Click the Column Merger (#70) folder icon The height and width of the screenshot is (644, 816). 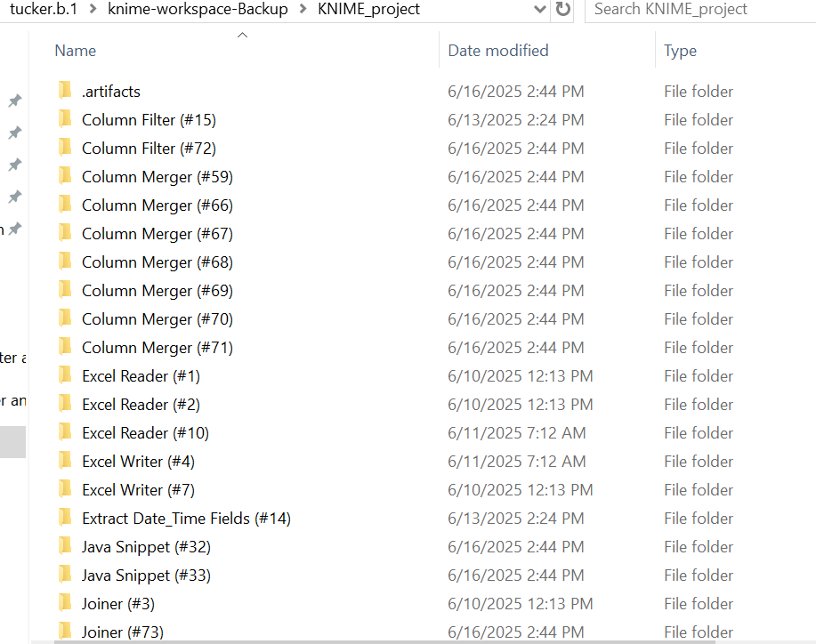click(x=65, y=318)
